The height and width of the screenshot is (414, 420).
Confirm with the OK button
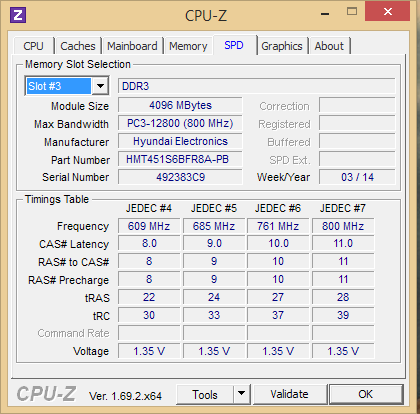pyautogui.click(x=366, y=394)
